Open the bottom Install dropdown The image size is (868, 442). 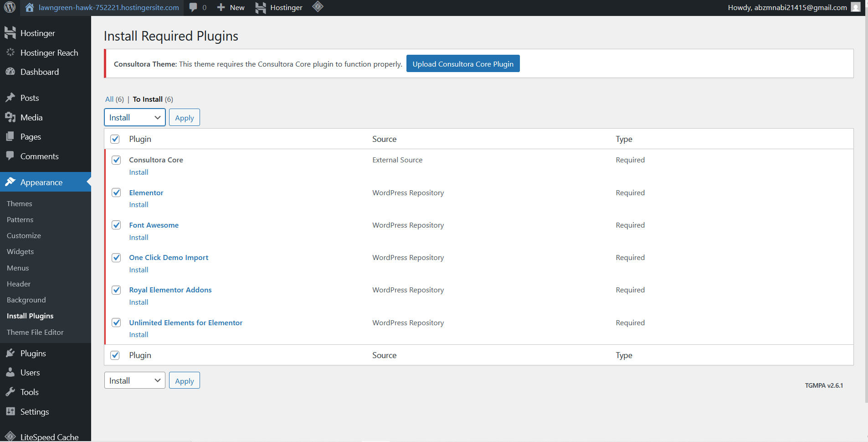134,380
